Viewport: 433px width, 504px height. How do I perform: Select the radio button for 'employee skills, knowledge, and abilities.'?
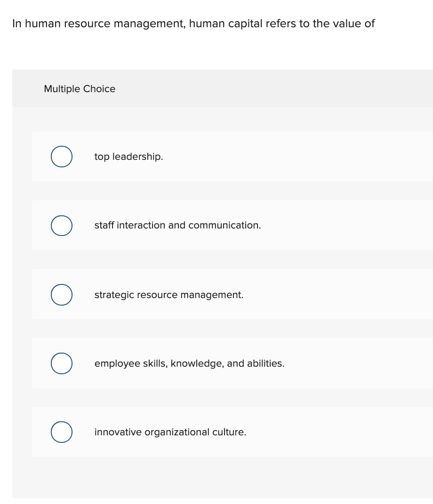tap(61, 363)
